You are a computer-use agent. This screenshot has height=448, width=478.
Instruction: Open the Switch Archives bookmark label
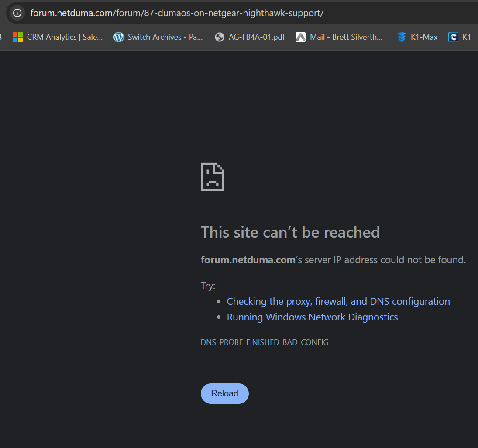coord(165,37)
